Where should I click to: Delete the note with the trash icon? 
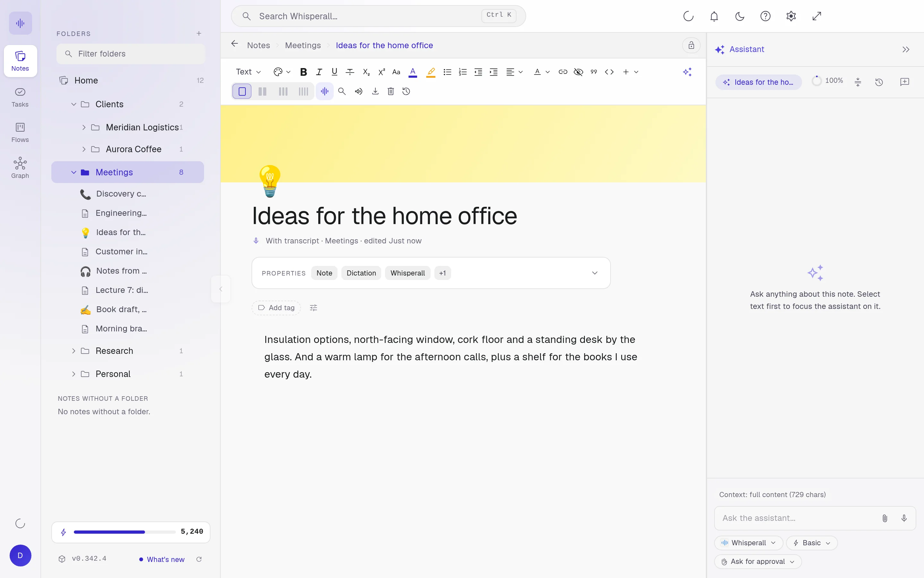pos(390,92)
